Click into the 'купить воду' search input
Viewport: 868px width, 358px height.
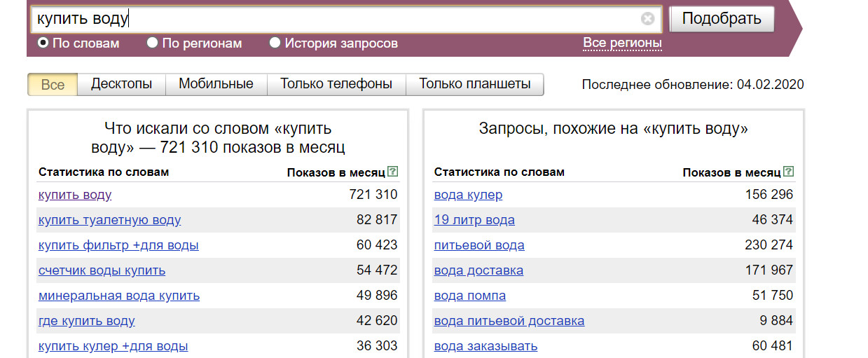click(x=336, y=19)
